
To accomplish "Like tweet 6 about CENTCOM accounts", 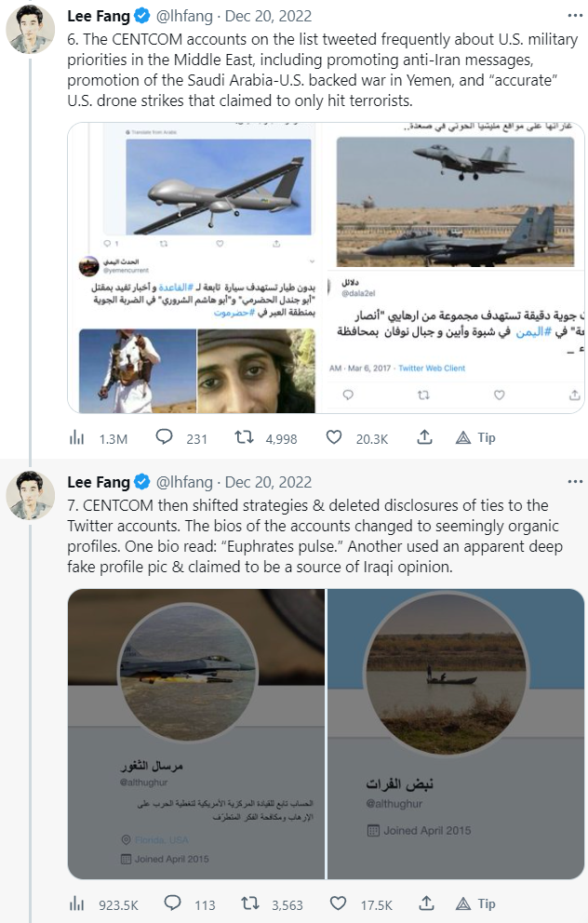I will 335,437.
